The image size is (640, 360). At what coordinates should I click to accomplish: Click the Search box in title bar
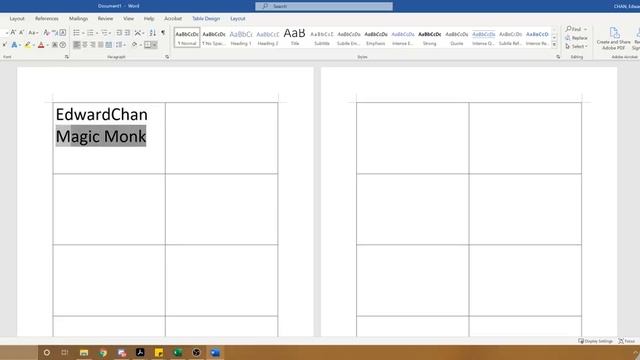click(x=324, y=6)
